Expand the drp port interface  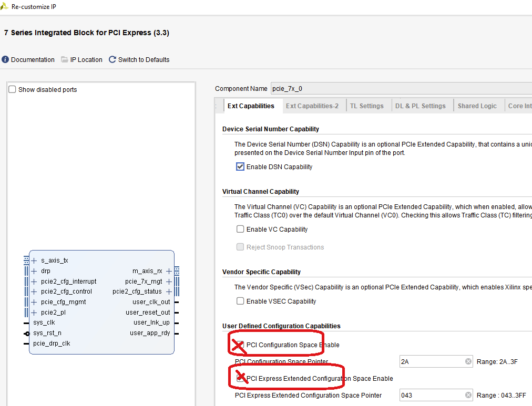(34, 271)
